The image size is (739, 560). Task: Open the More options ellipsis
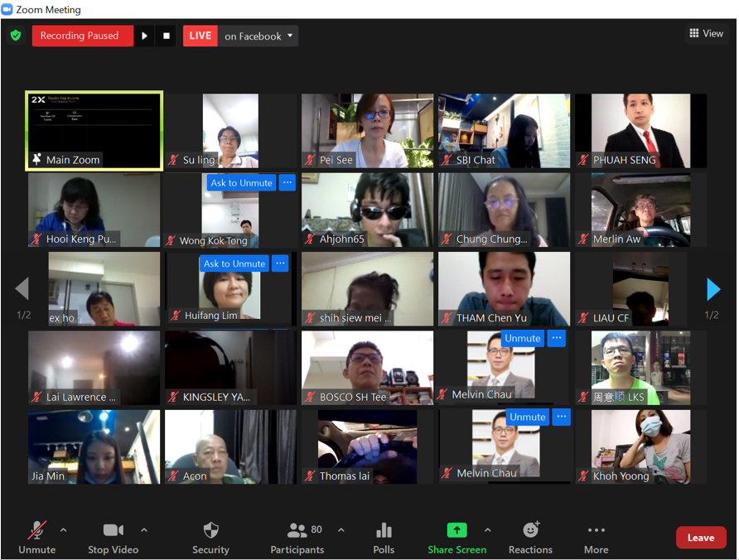point(597,530)
